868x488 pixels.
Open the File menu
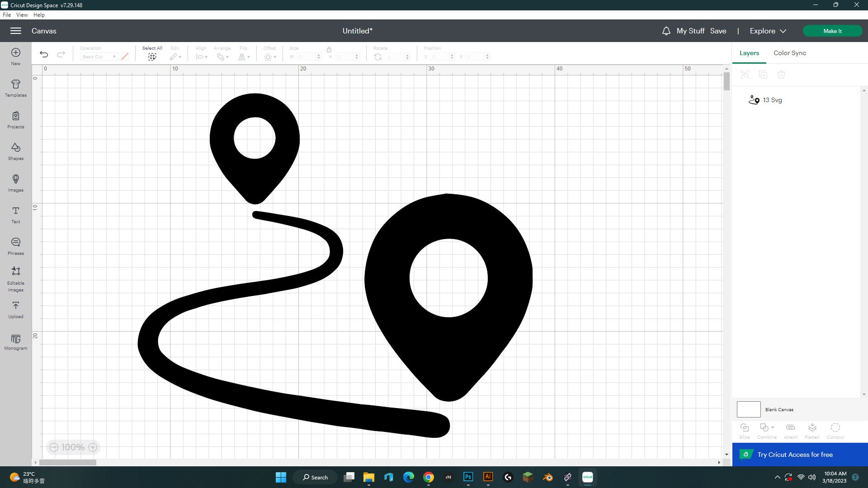[x=7, y=14]
